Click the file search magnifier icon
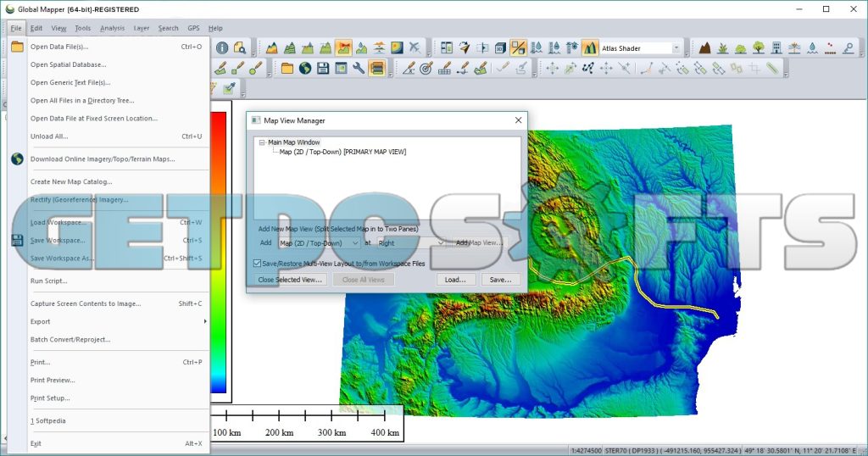This screenshot has width=868, height=456. click(x=240, y=47)
